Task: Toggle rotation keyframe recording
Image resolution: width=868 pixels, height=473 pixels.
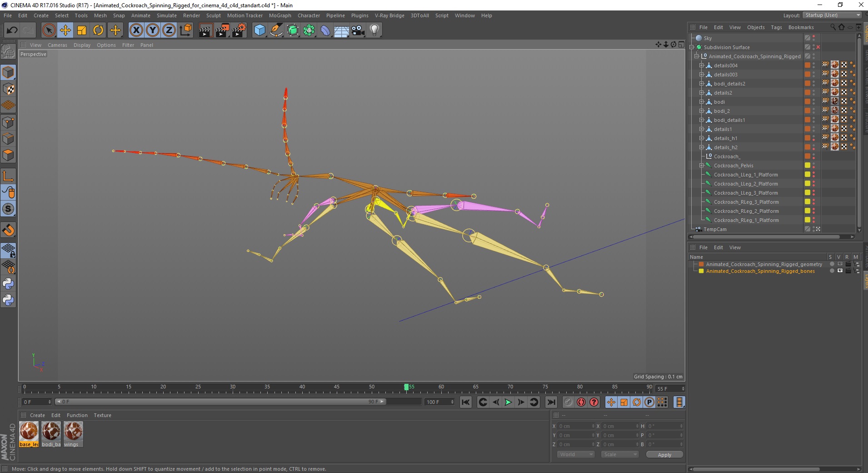Action: tap(637, 402)
